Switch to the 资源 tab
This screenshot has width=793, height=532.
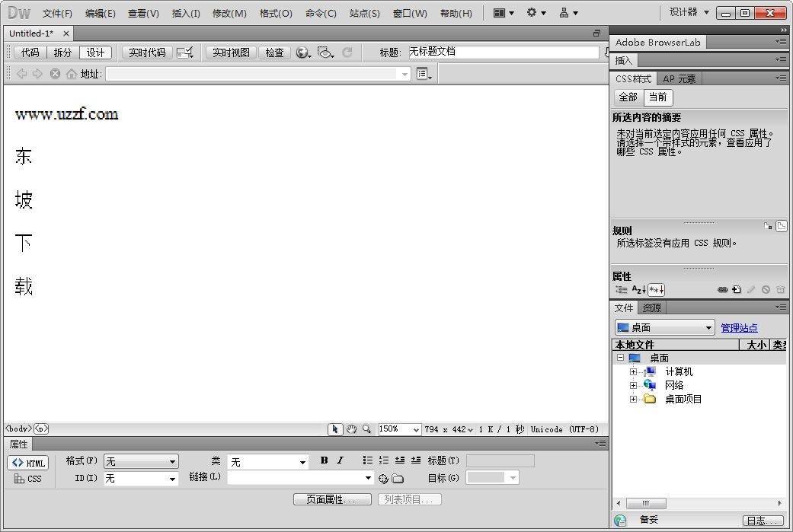tap(652, 307)
